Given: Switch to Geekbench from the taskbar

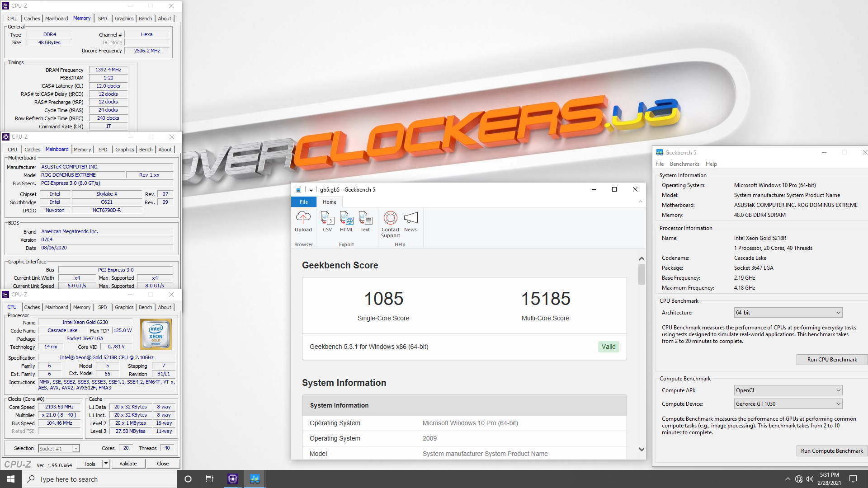Looking at the screenshot, I should tap(255, 479).
